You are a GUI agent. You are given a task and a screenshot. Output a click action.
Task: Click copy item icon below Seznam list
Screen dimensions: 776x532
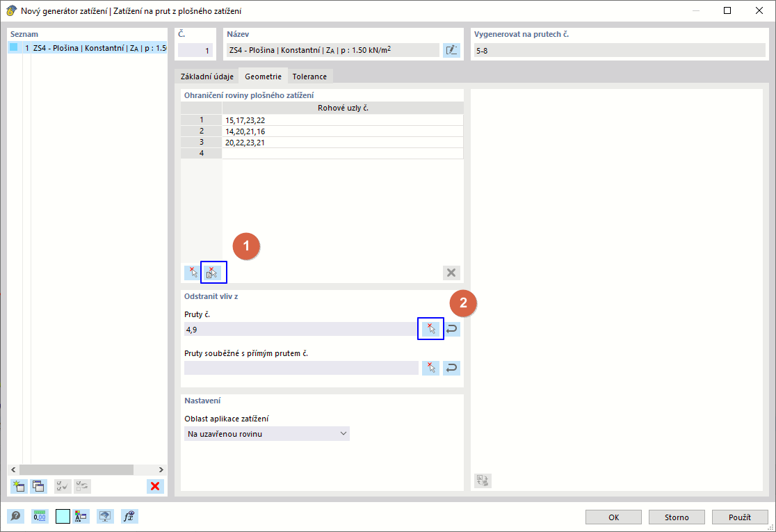click(x=39, y=486)
